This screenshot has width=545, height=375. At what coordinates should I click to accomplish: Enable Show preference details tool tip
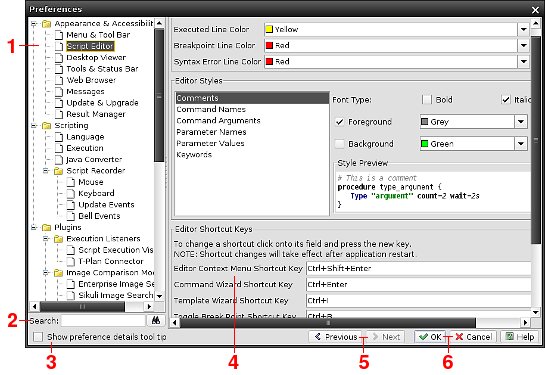tap(38, 337)
